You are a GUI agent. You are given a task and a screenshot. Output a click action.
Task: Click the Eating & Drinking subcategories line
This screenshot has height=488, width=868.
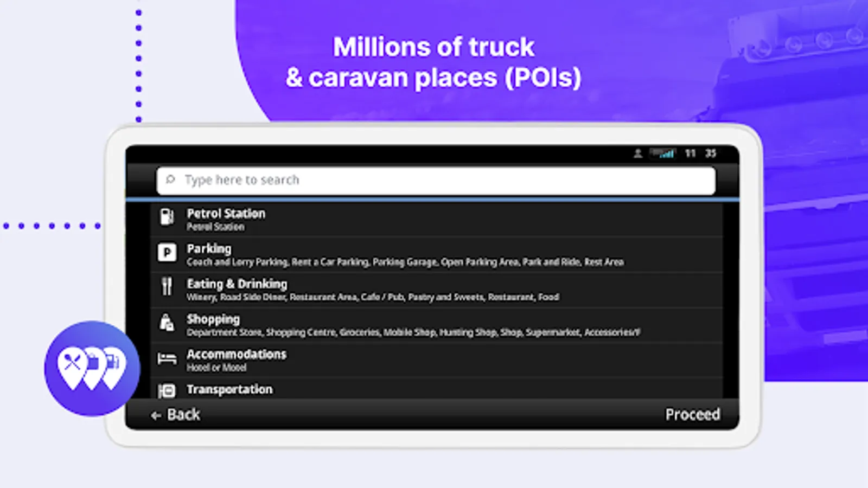click(373, 297)
